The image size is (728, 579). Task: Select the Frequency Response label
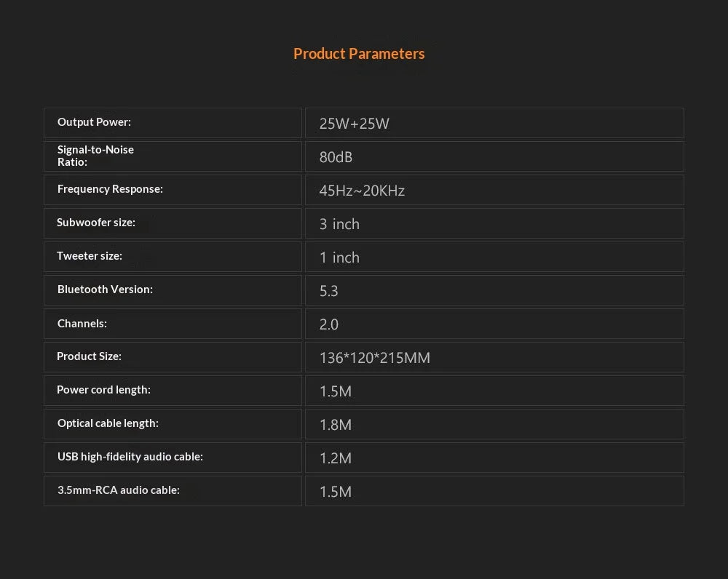point(110,189)
